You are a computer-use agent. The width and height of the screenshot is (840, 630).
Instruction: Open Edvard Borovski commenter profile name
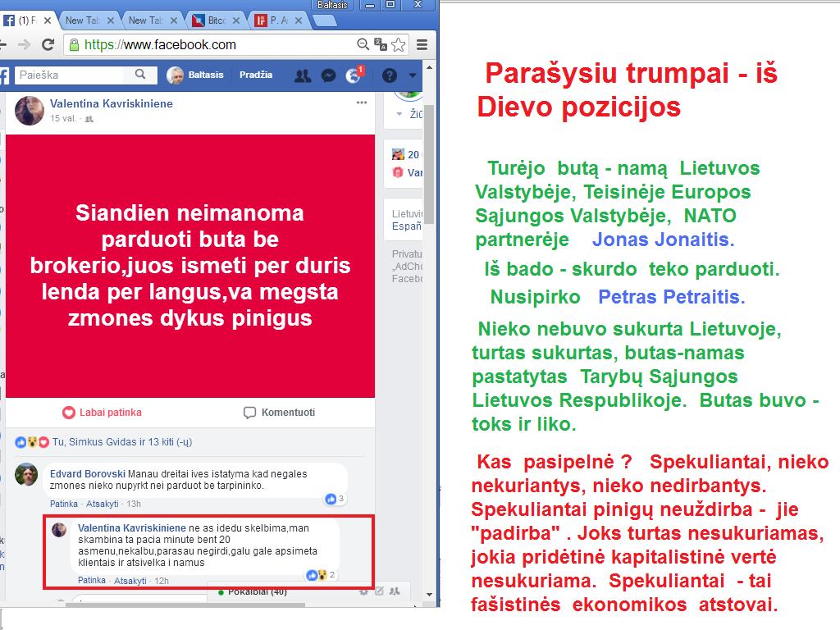point(87,474)
